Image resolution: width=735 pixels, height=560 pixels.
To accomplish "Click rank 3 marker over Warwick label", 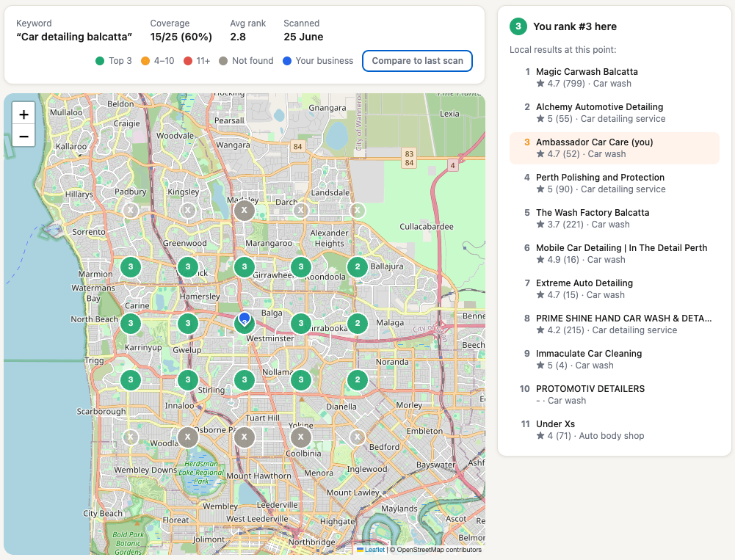I will (x=187, y=266).
